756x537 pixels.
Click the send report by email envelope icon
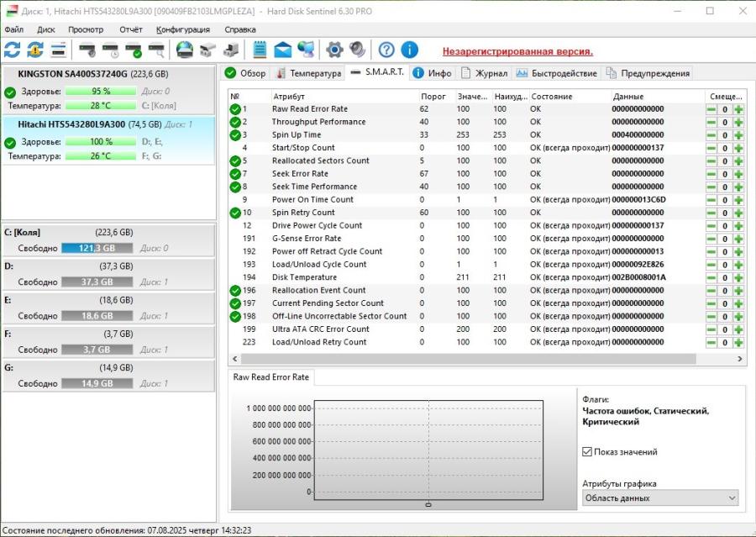[x=282, y=50]
